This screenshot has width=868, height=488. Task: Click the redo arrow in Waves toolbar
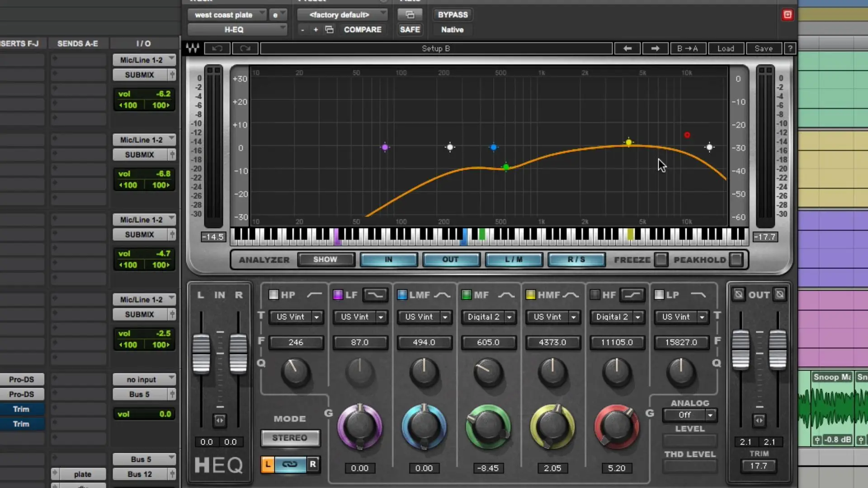pyautogui.click(x=245, y=48)
